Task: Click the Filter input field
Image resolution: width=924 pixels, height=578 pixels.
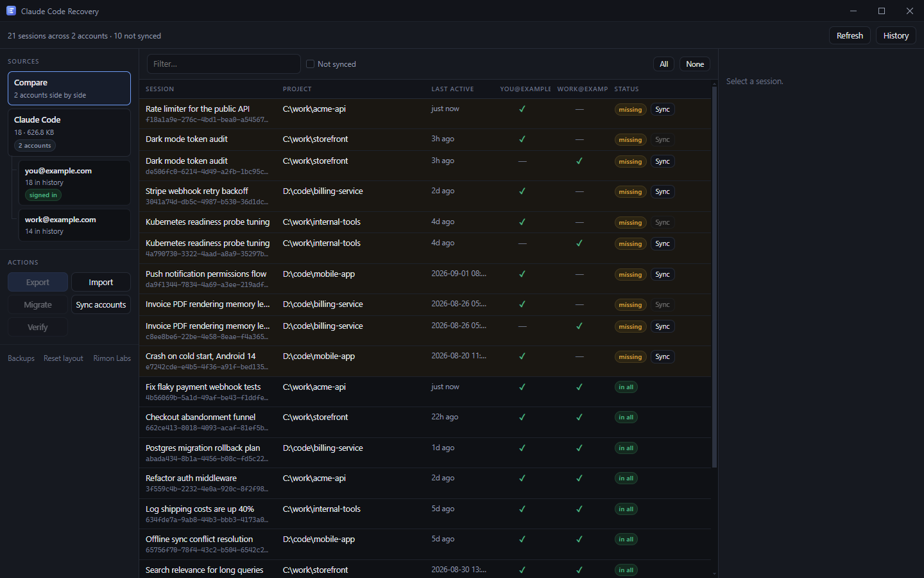Action: coord(224,64)
